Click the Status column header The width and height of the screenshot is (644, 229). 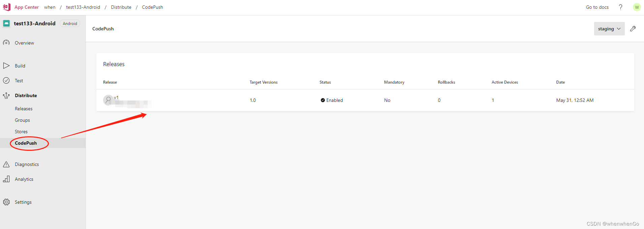(x=325, y=82)
